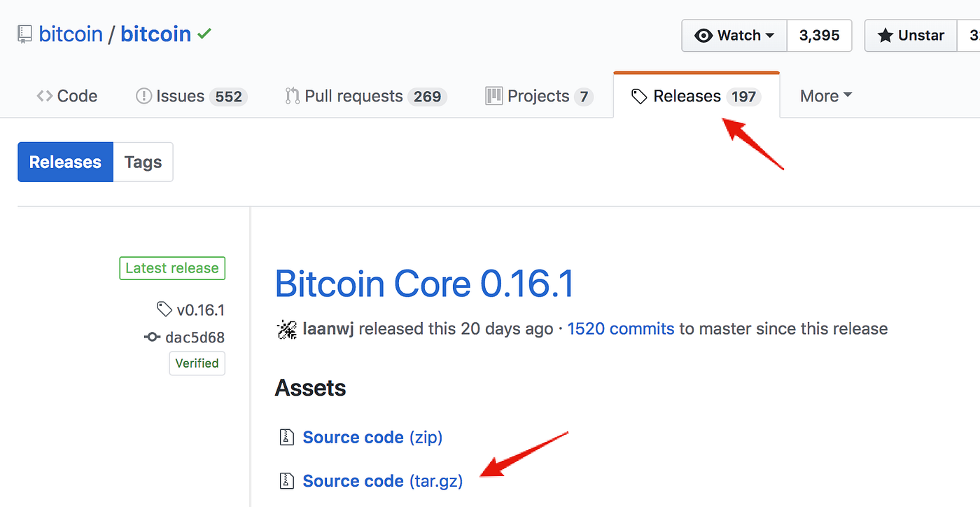Click the Pull requests tab icon
The height and width of the screenshot is (507, 980).
[292, 96]
